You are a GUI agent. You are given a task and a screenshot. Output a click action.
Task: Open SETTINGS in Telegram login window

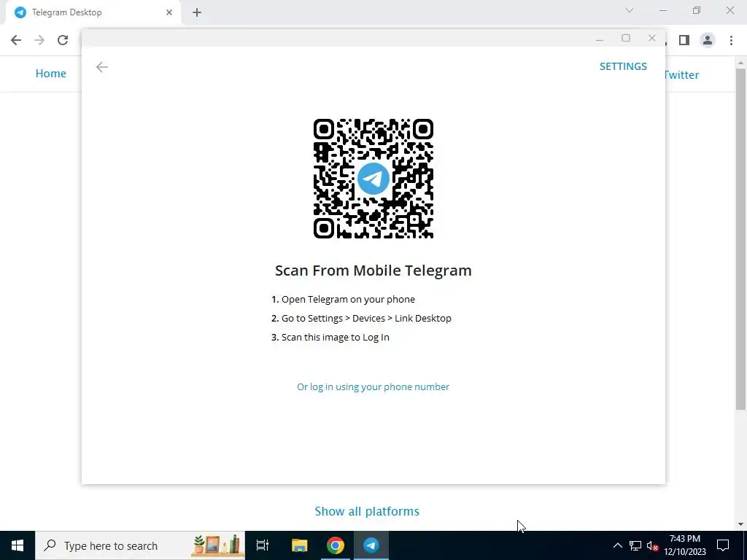[623, 66]
